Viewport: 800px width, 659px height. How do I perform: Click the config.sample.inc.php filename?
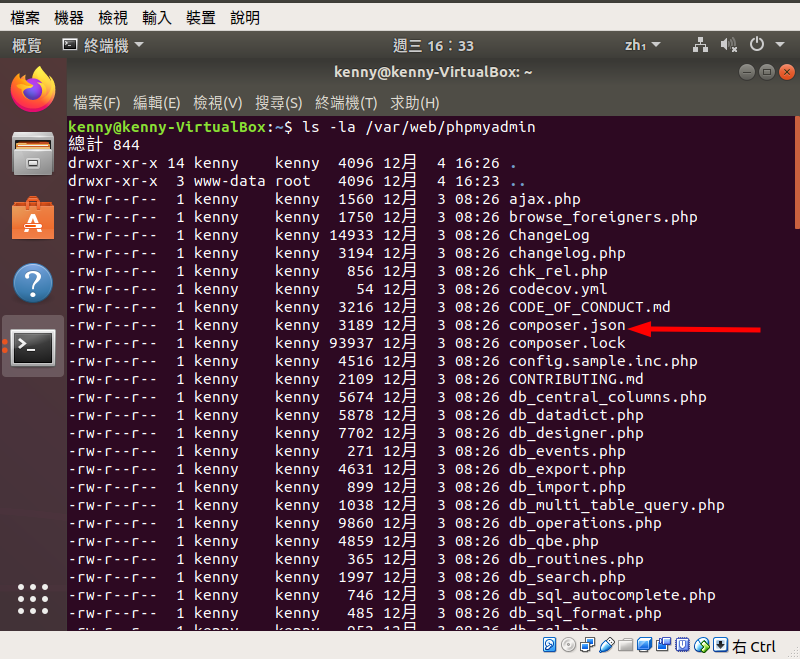(603, 361)
